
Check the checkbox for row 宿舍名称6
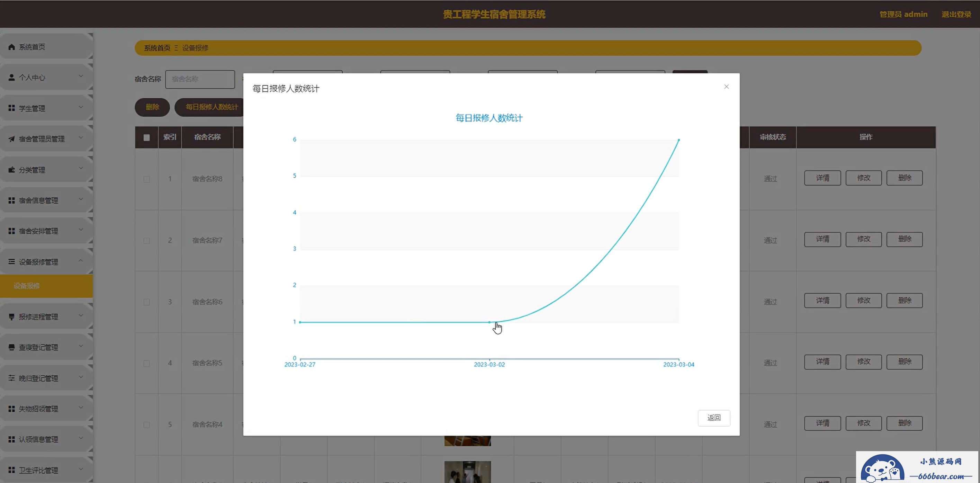[x=146, y=302]
